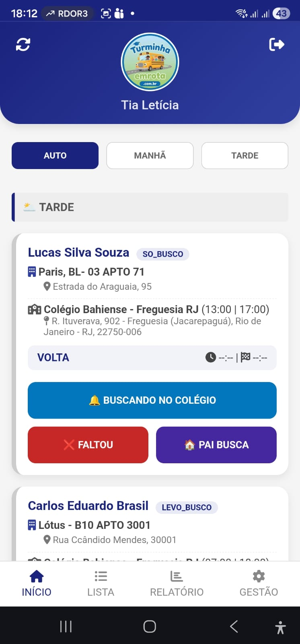Tap the school icon beside Colégio Bahiense
300x644 pixels.
coord(34,310)
